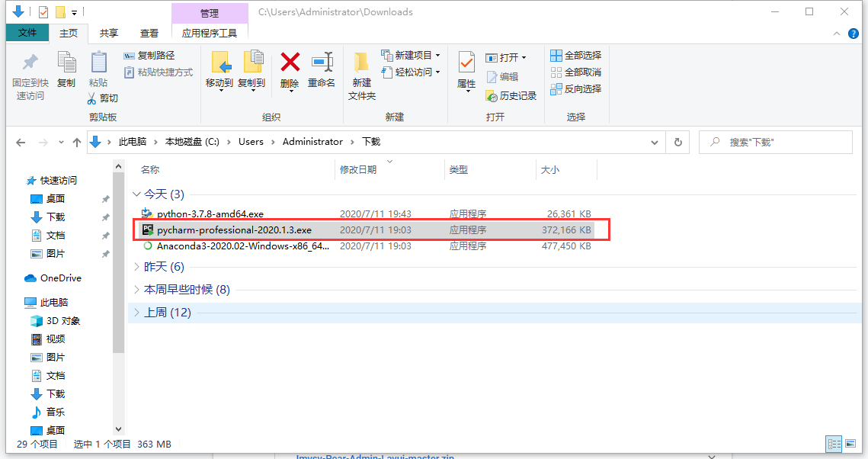Open 视频 folder in sidebar
This screenshot has width=868, height=459.
coord(56,339)
